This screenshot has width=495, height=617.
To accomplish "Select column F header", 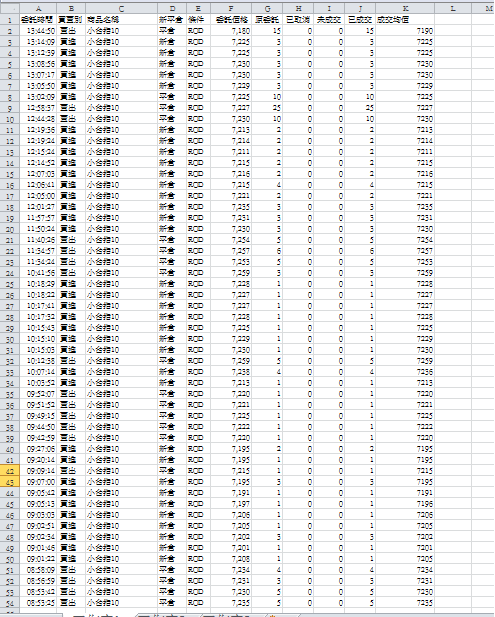I will pos(231,9).
